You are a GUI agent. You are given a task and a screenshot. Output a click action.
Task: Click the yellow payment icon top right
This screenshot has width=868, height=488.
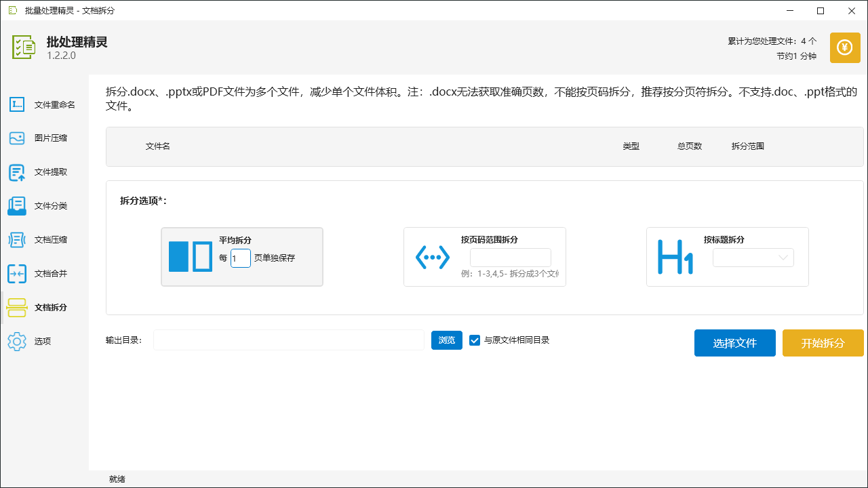click(x=844, y=47)
